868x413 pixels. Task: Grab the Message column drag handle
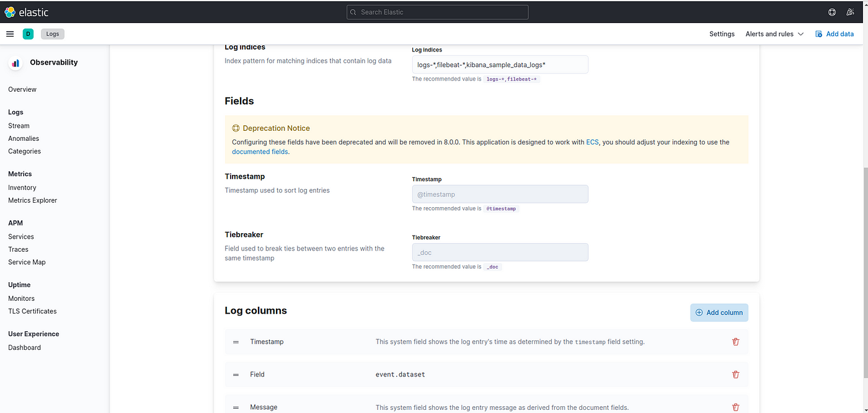[x=236, y=407]
